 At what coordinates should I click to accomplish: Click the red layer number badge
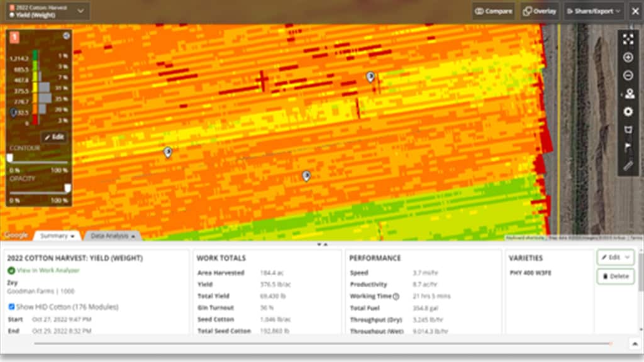click(14, 37)
